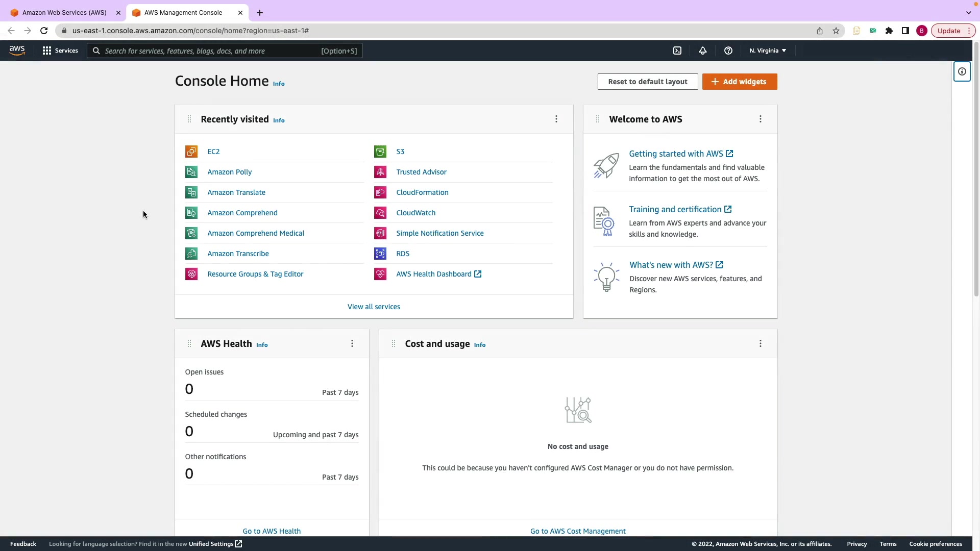This screenshot has width=980, height=551.
Task: Open the help question mark icon
Action: coord(728,51)
